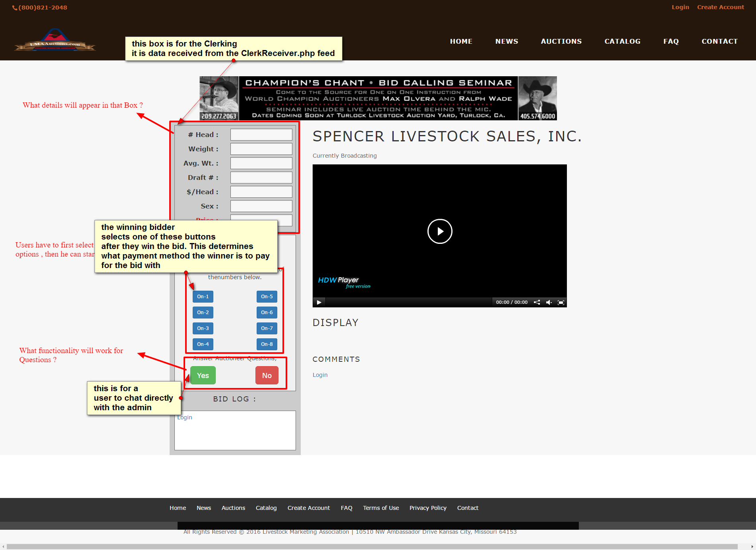Click the Sex input field

pyautogui.click(x=261, y=206)
